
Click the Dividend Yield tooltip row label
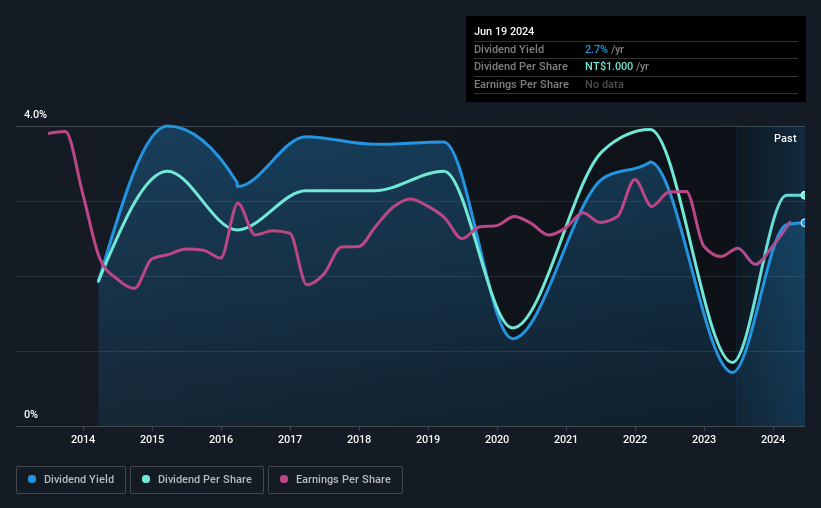click(509, 49)
